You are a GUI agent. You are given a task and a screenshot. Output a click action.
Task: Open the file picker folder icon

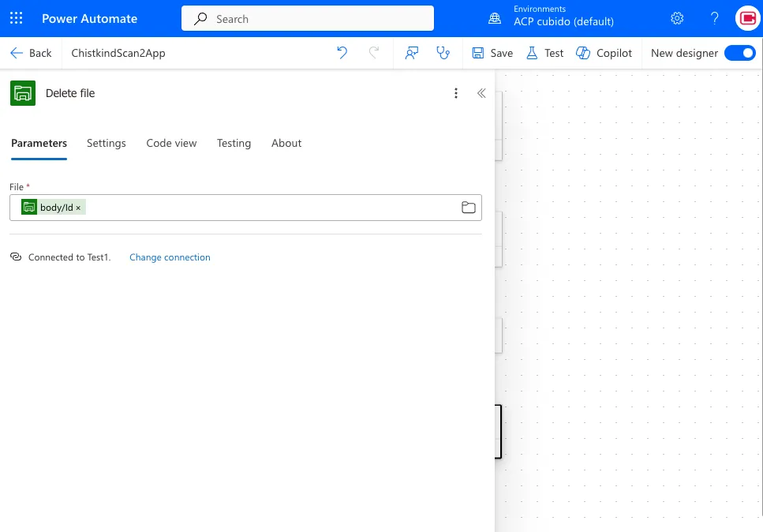pos(468,207)
